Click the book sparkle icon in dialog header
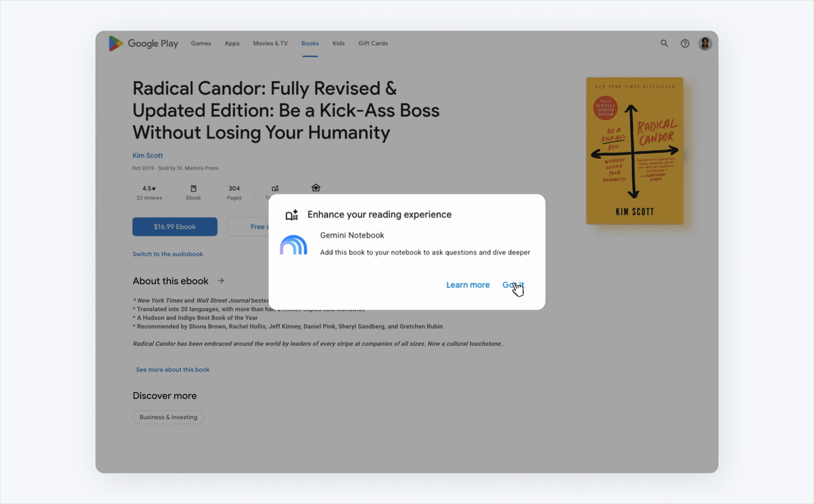 click(292, 215)
